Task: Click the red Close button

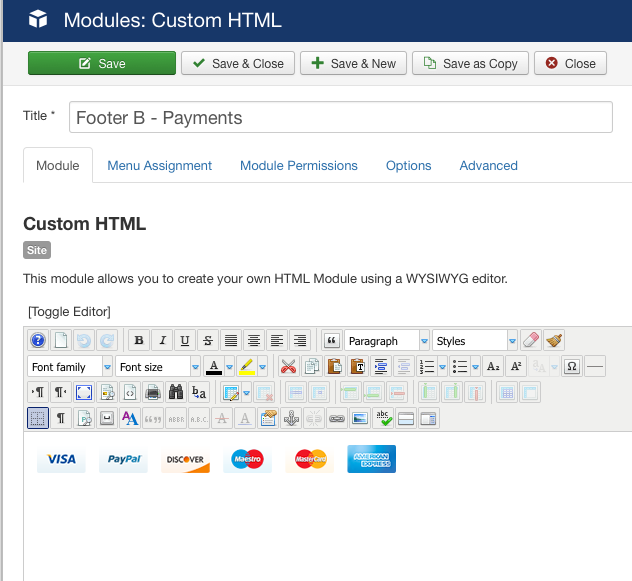Action: [x=570, y=63]
